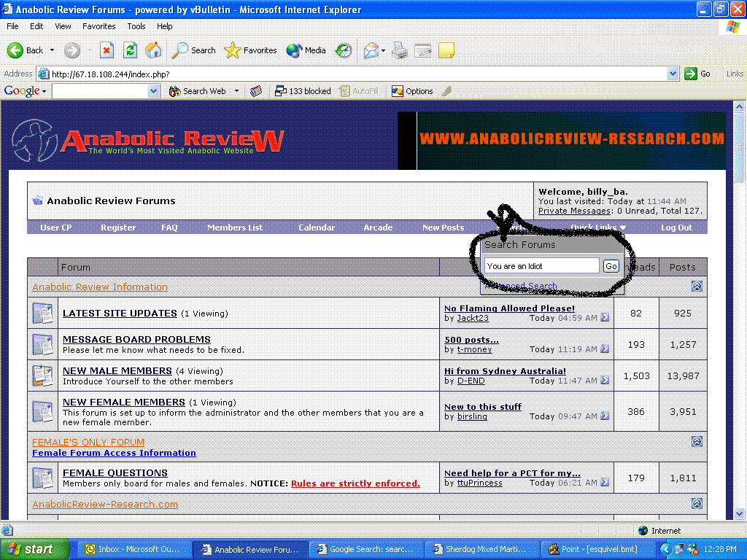This screenshot has height=560, width=747.
Task: Click the green Go button beside address bar
Action: [697, 74]
